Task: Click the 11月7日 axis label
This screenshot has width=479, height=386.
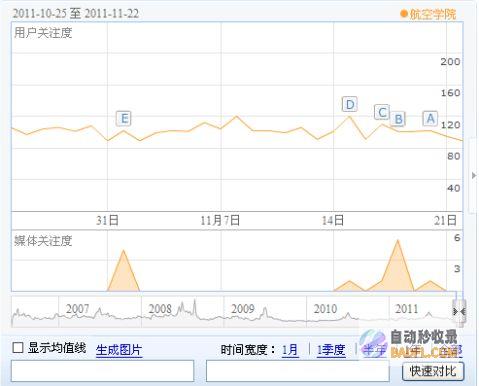Action: (220, 220)
